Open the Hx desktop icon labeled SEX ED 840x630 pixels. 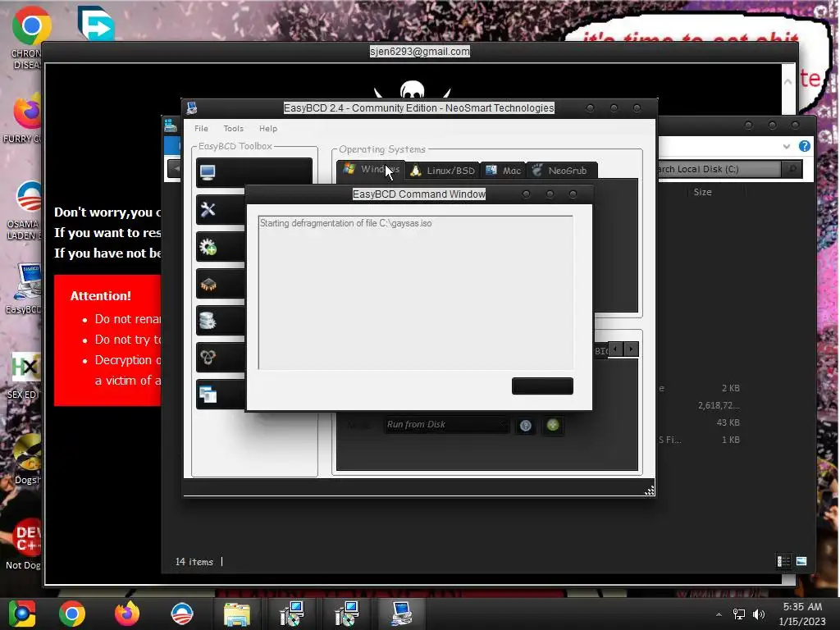coord(24,375)
